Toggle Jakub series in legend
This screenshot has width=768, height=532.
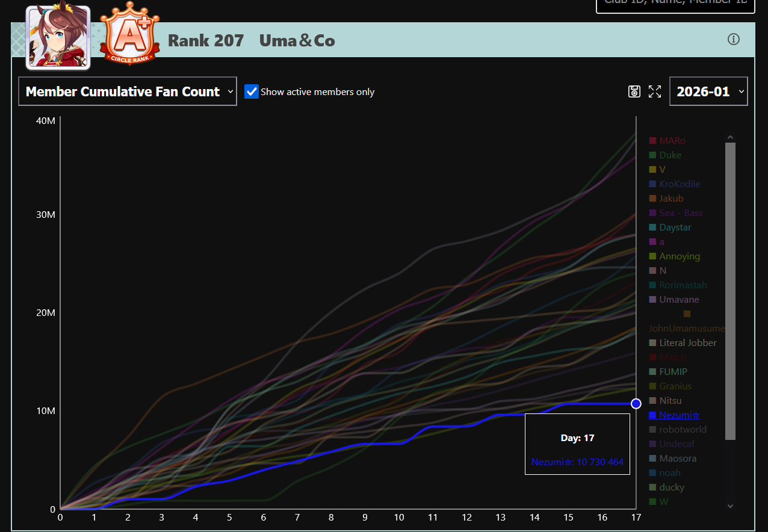click(666, 199)
